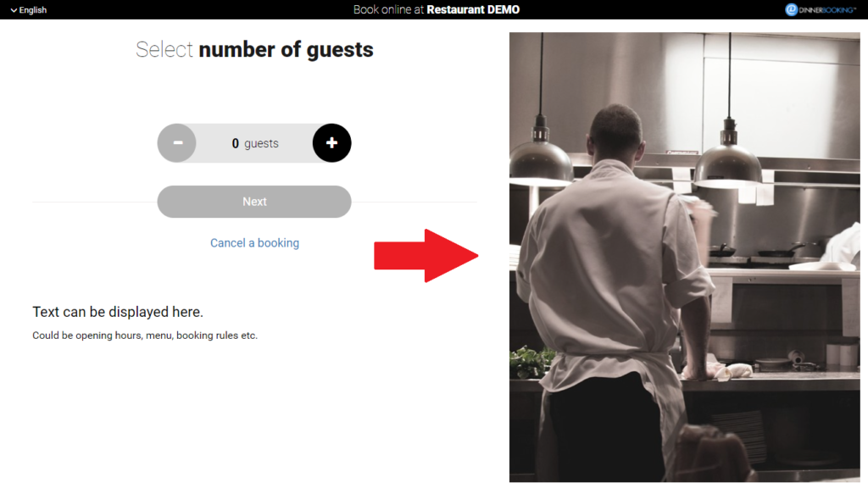Click the grey Next button
Image resolution: width=868 pixels, height=483 pixels.
(x=254, y=202)
